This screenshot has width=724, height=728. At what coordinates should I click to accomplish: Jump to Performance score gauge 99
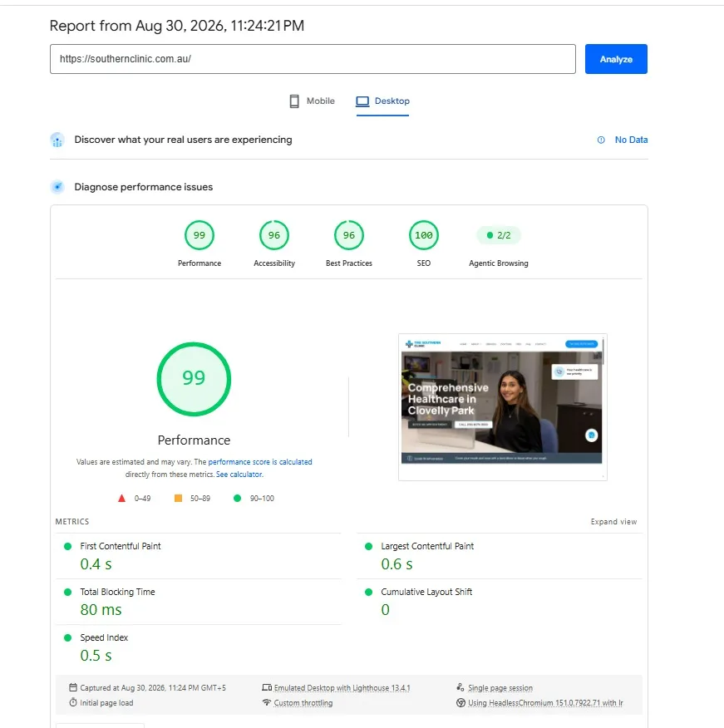tap(199, 235)
